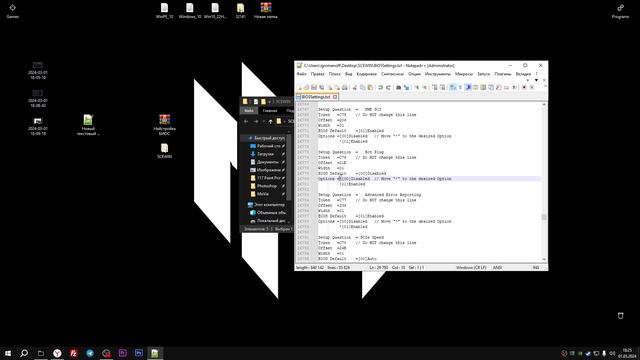640x360 pixels.
Task: Click the Open file toolbar icon
Action: [306, 87]
